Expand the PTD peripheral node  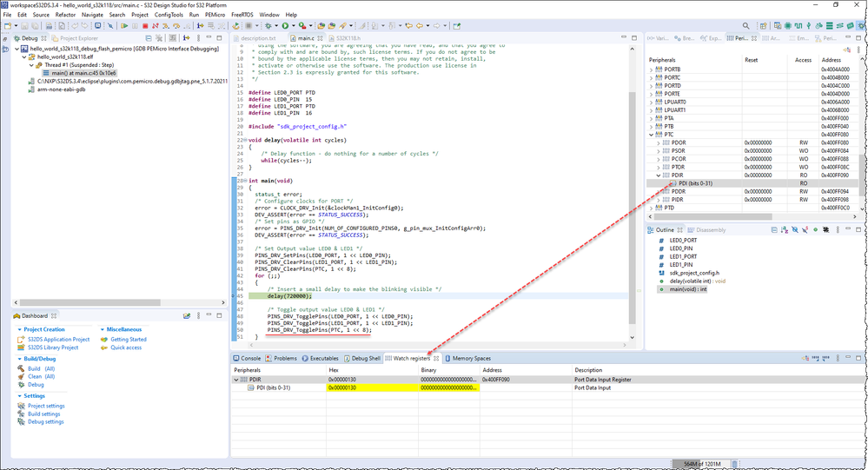point(652,209)
